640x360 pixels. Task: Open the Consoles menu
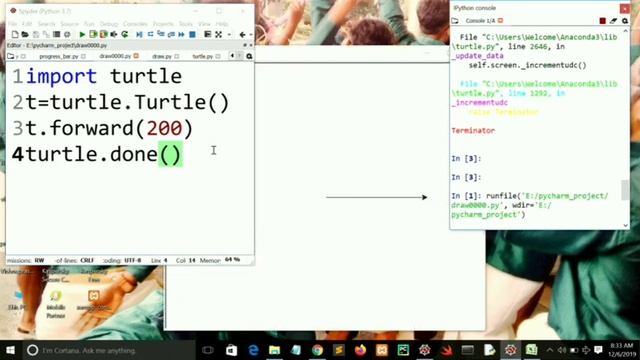[x=135, y=24]
